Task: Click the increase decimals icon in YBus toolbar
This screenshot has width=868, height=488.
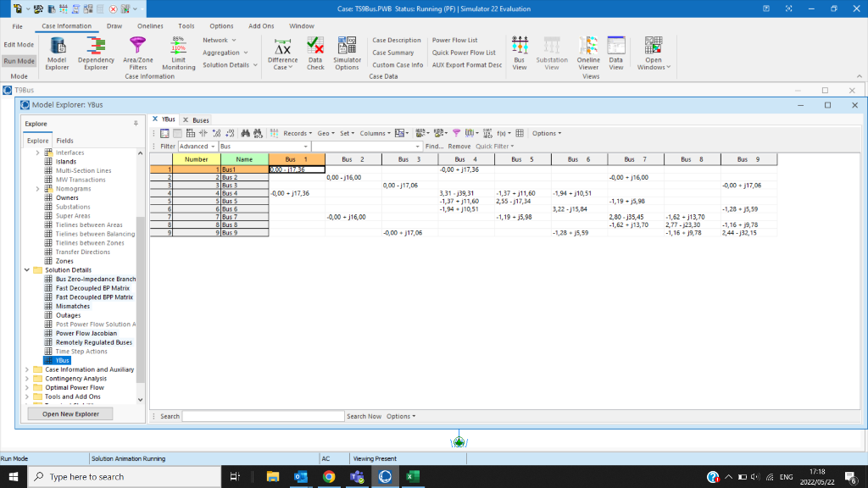Action: click(x=216, y=133)
